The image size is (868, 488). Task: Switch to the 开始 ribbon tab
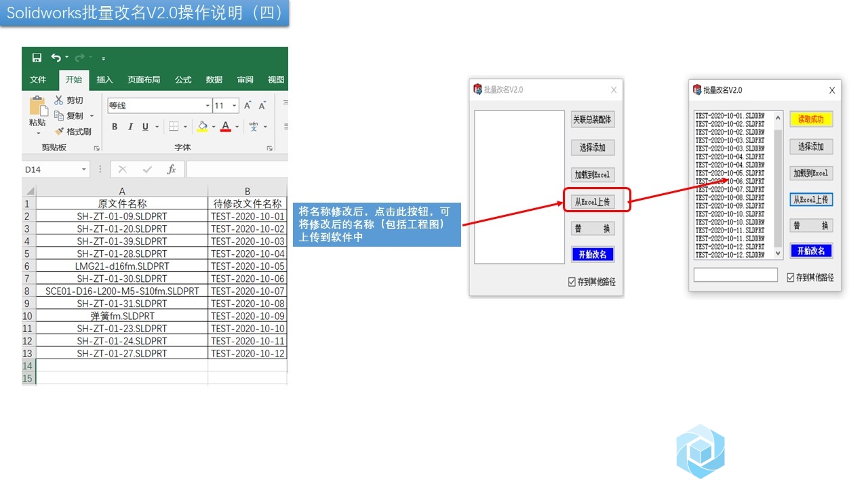click(x=74, y=80)
